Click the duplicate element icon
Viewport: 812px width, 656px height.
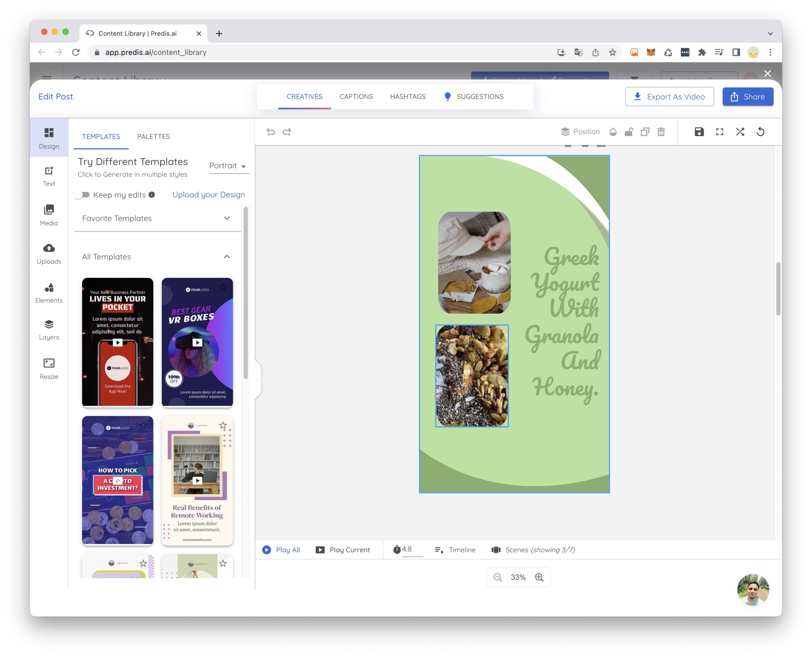tap(645, 131)
